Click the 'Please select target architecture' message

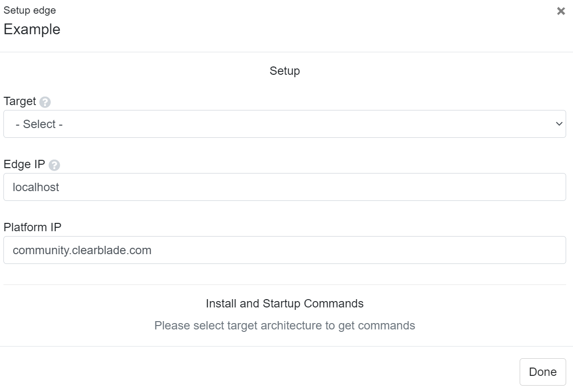284,326
